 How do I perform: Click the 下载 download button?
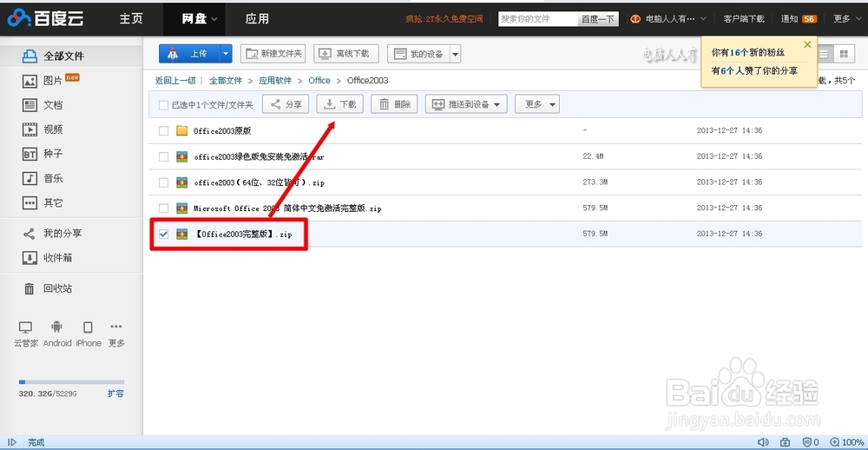(x=340, y=104)
